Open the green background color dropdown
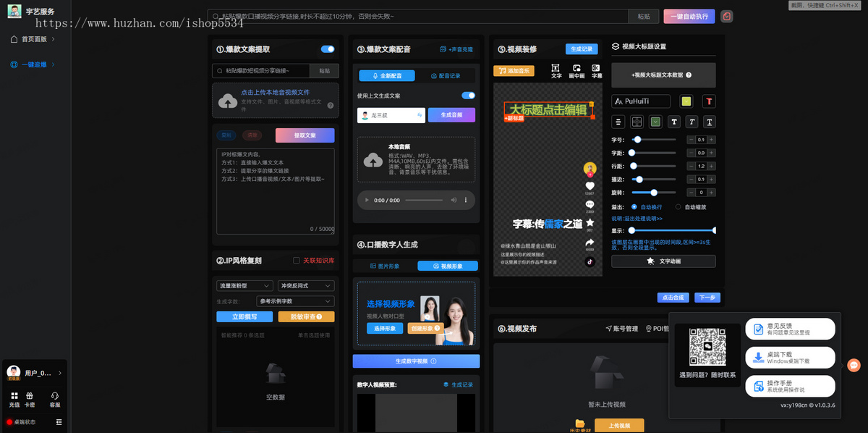 point(655,122)
